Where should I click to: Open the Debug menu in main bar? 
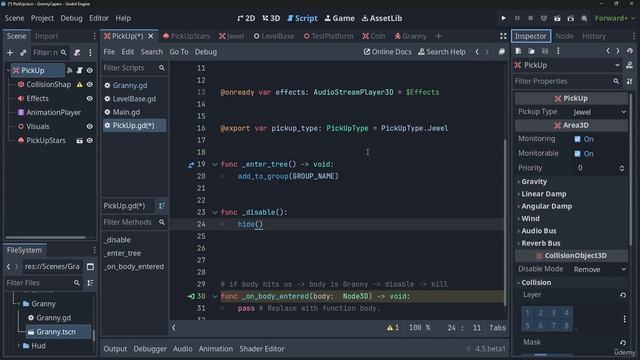pos(71,18)
